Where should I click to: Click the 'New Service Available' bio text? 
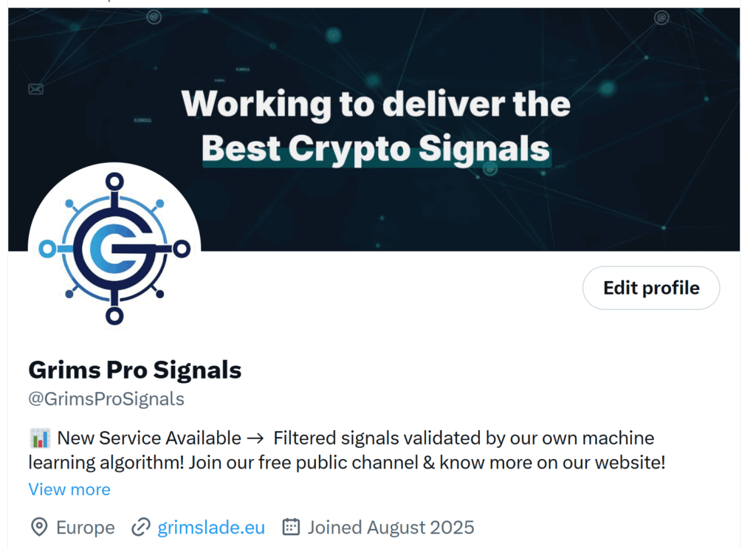point(149,438)
